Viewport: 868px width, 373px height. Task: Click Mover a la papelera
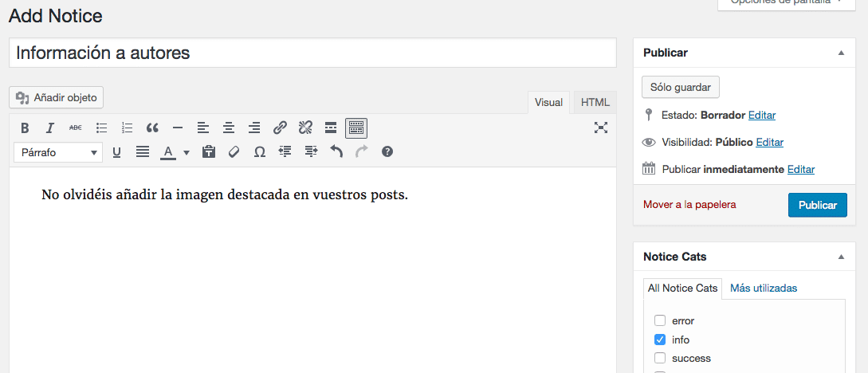[x=689, y=205]
